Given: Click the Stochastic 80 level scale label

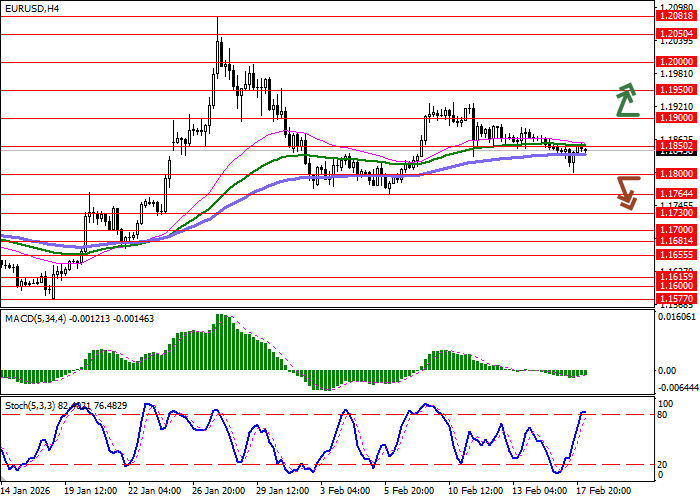Looking at the screenshot, I should point(664,415).
